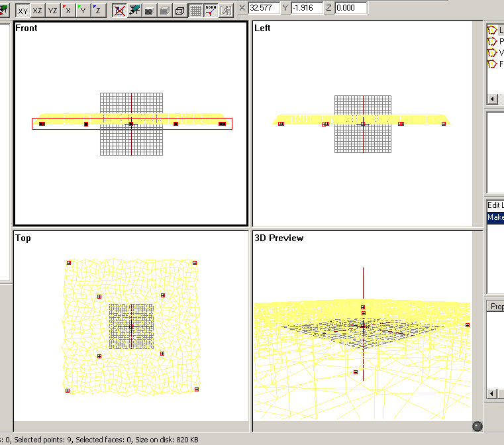Switch to wireframe box view icon
The height and width of the screenshot is (445, 504).
pos(179,10)
